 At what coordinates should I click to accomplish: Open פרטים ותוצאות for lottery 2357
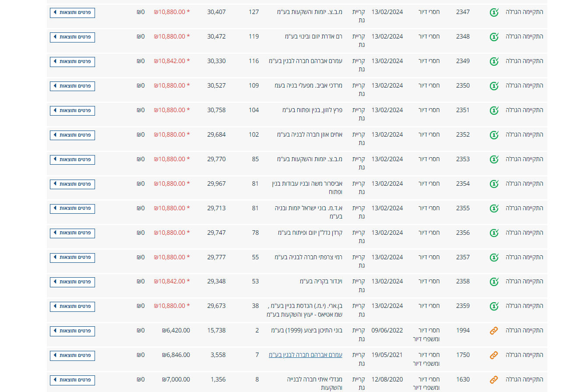pyautogui.click(x=72, y=258)
